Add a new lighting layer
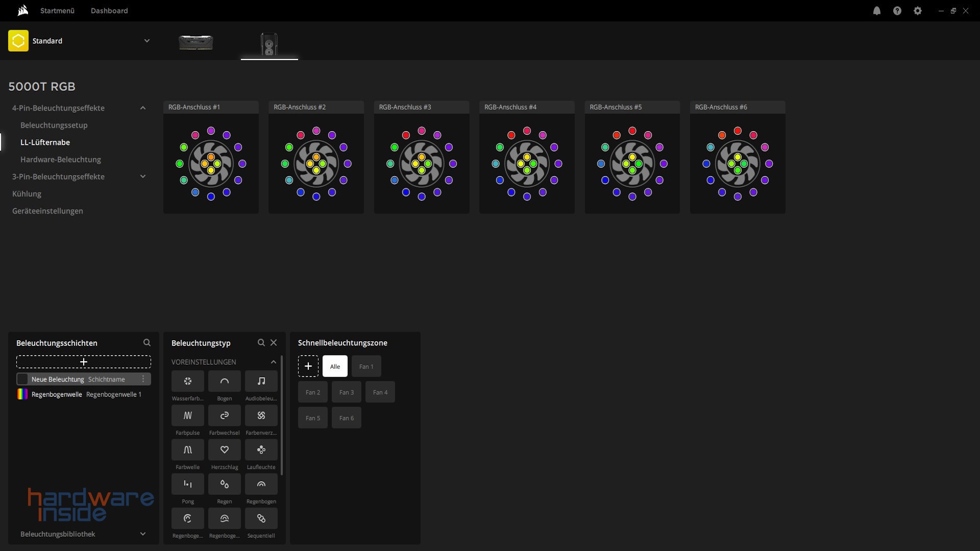Image resolution: width=980 pixels, height=551 pixels. pos(84,362)
